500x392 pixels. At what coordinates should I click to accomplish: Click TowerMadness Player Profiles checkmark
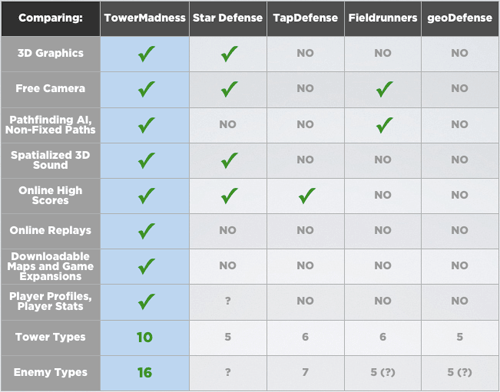point(146,301)
